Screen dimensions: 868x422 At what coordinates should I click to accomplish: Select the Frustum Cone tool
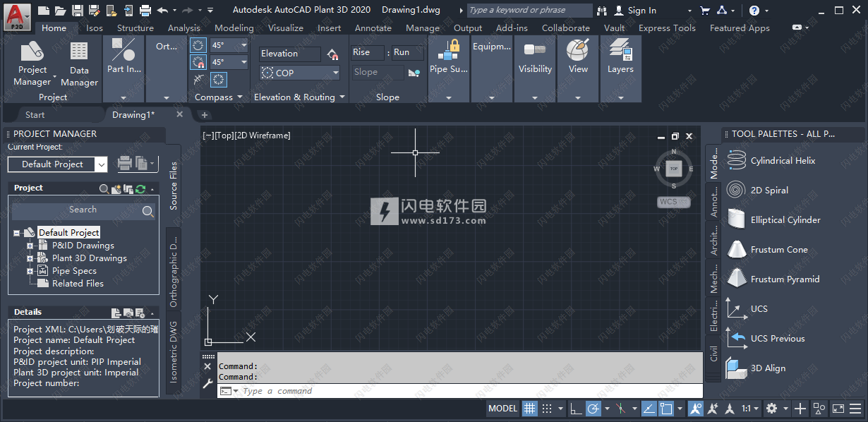(779, 250)
